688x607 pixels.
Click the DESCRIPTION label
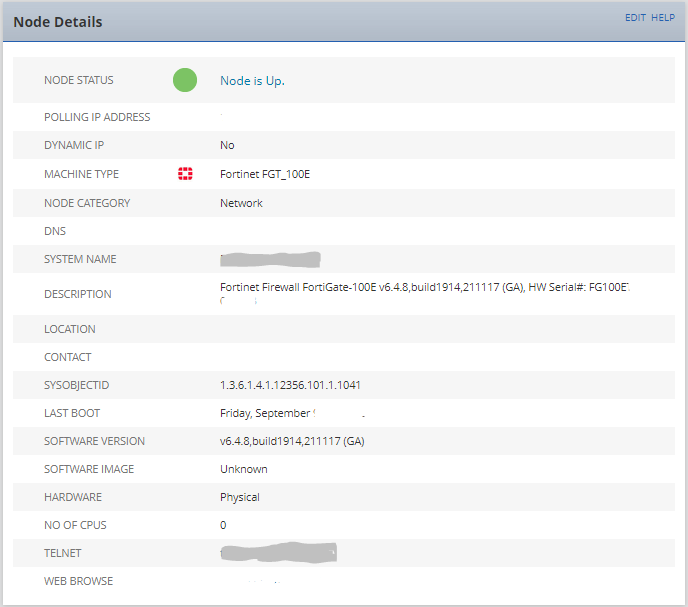coord(78,294)
